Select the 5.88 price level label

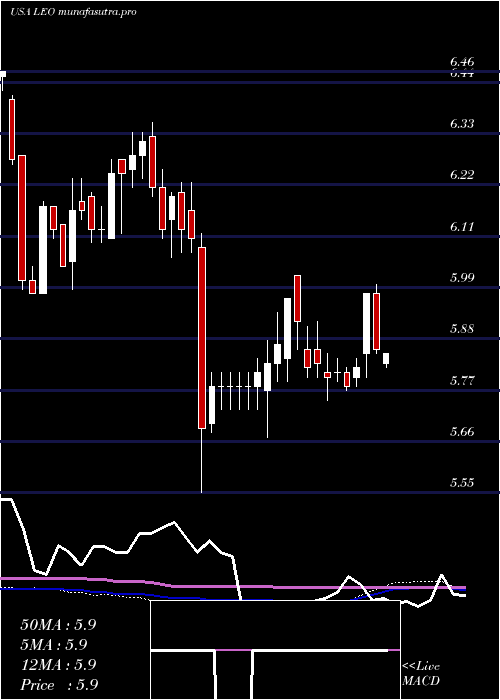point(462,329)
